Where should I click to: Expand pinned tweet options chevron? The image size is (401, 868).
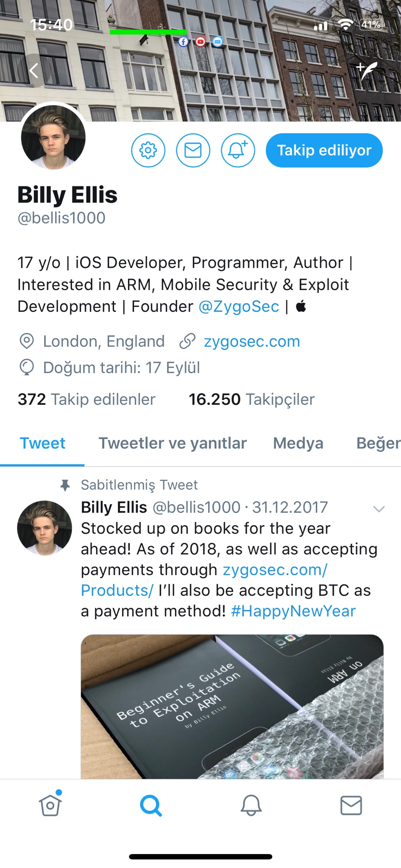click(379, 509)
